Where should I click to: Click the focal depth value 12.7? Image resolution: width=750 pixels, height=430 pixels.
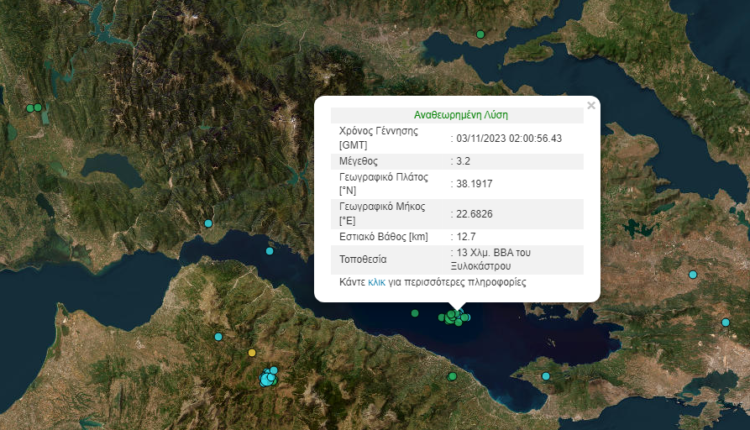(466, 236)
